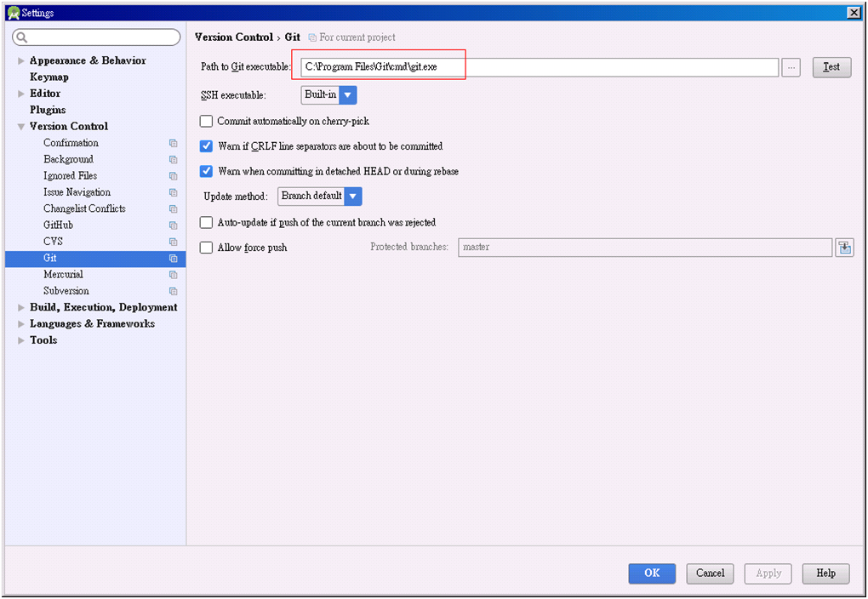Select GitHub settings entry
868x599 pixels.
(58, 225)
